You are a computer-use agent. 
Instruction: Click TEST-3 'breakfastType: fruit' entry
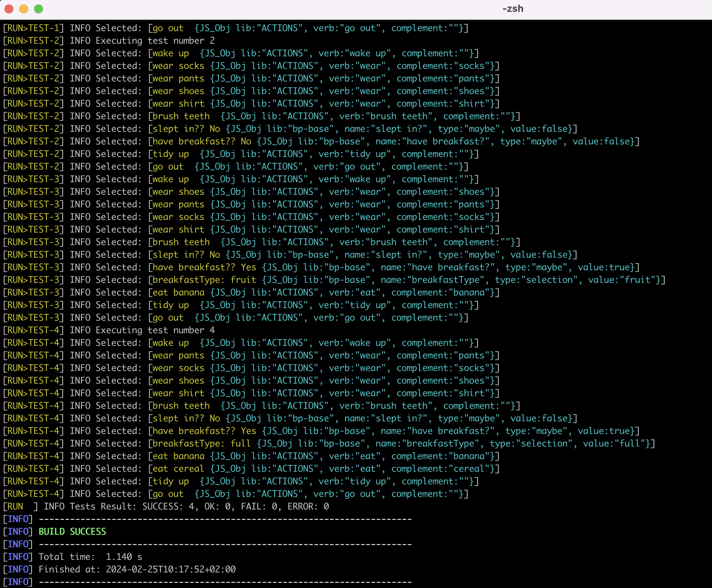(x=335, y=280)
